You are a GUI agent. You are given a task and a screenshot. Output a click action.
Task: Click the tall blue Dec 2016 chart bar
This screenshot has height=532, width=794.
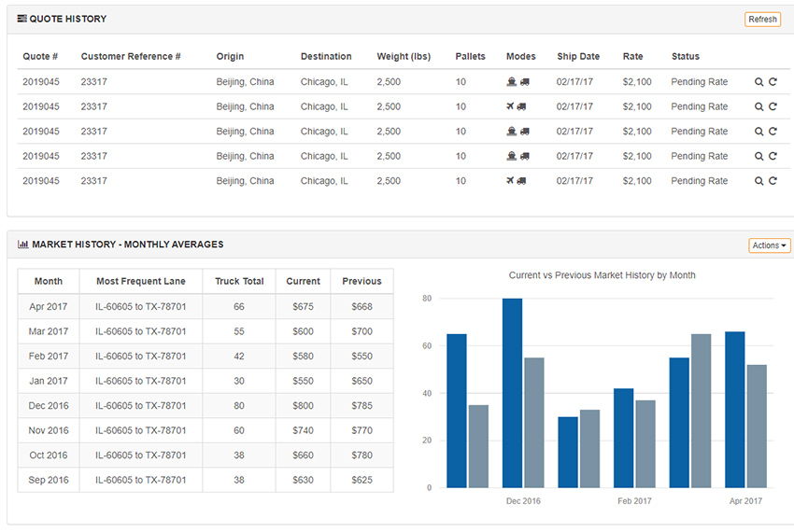click(513, 393)
